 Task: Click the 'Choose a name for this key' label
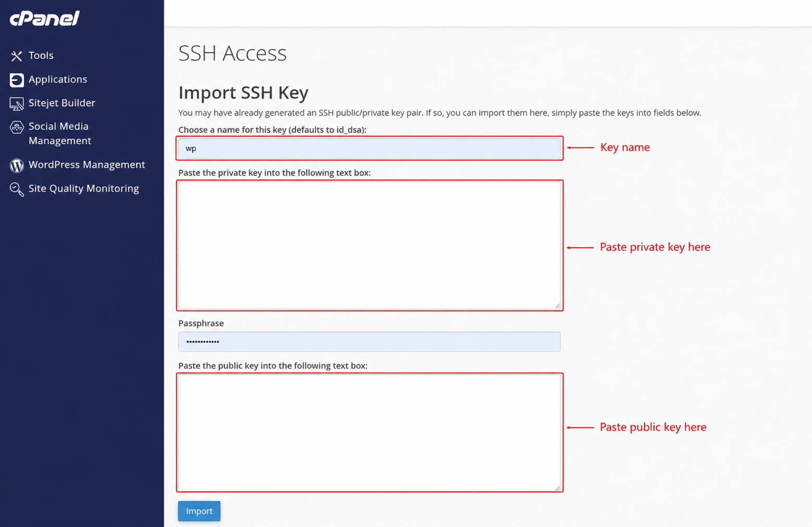(272, 129)
